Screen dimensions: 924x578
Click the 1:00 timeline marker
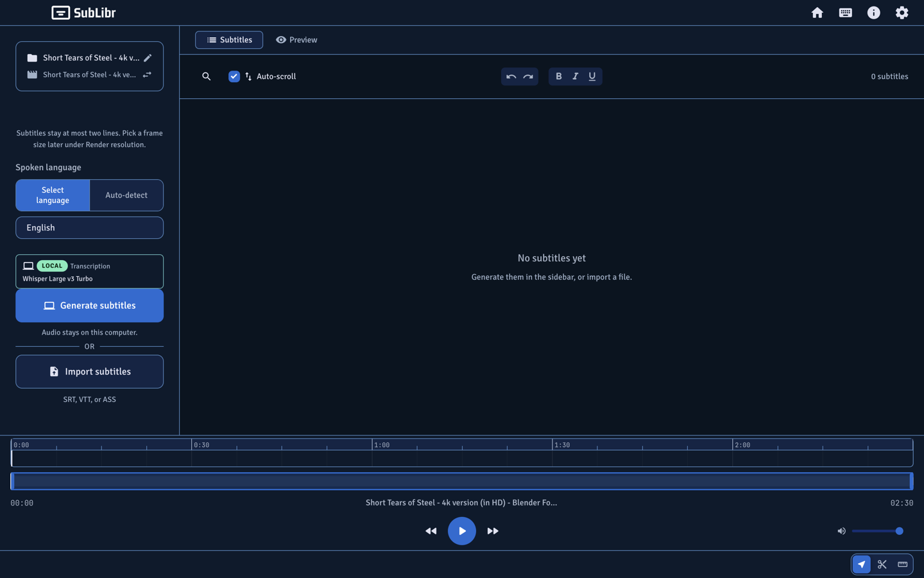[x=382, y=445]
